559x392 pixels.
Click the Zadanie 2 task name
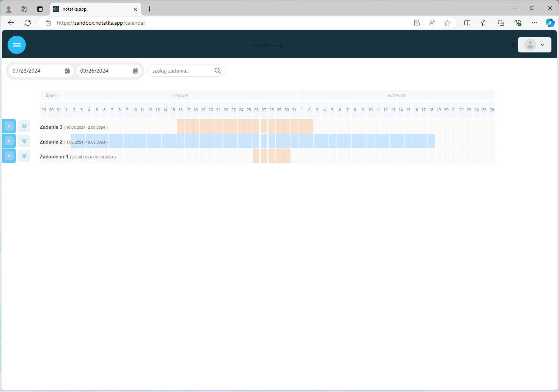point(51,142)
